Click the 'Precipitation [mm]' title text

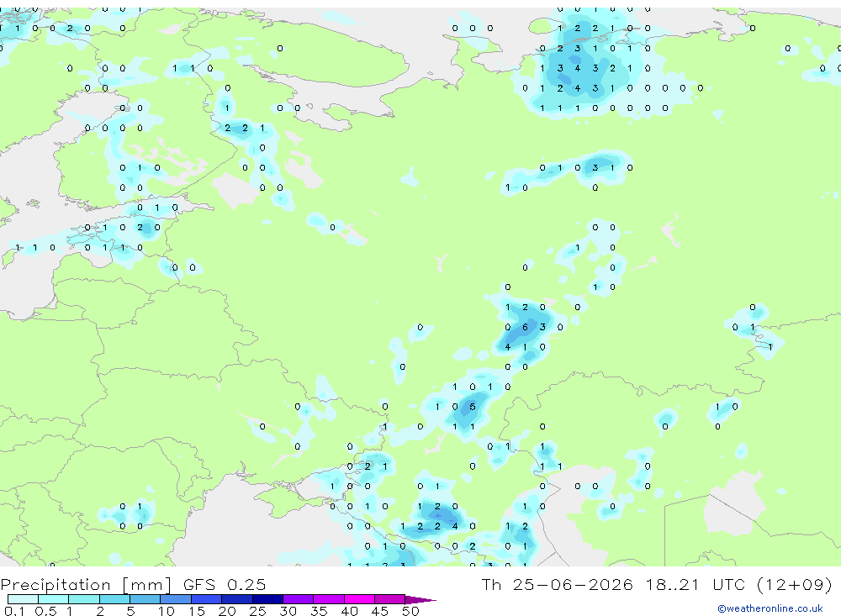pos(86,585)
